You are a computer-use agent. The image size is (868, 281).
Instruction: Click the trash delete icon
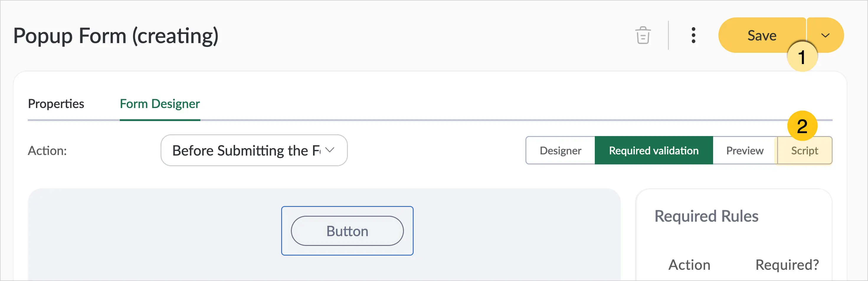pyautogui.click(x=643, y=35)
